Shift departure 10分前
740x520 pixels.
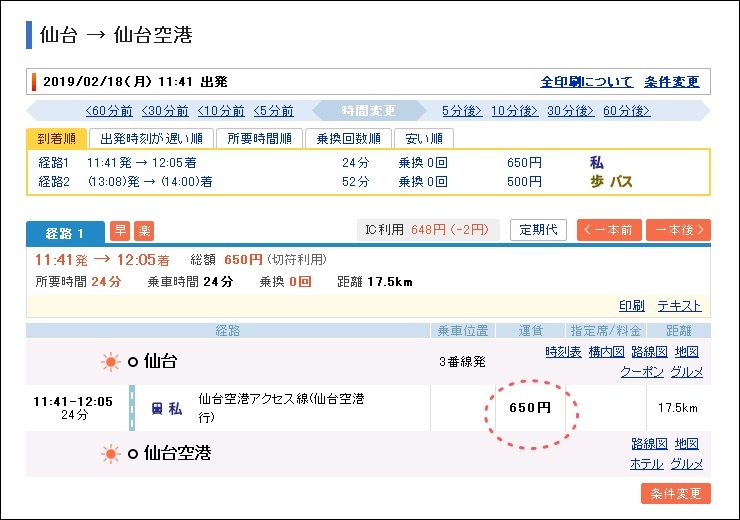click(x=221, y=111)
